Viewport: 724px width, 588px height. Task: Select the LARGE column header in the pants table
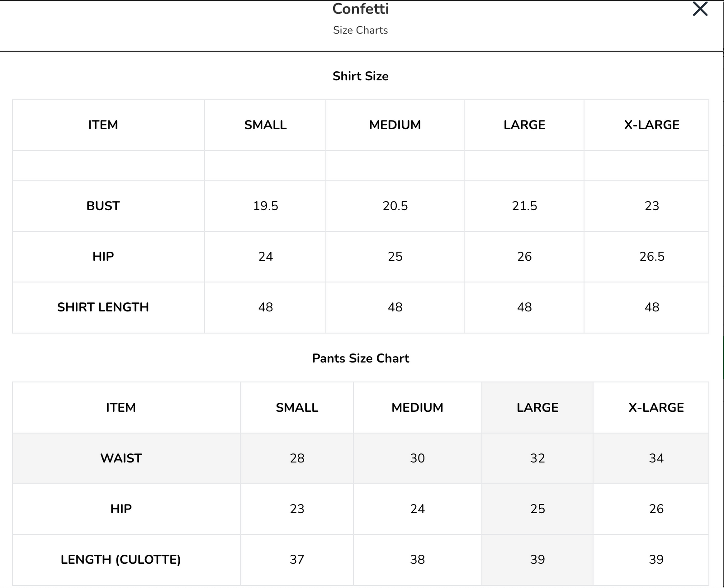pos(537,408)
